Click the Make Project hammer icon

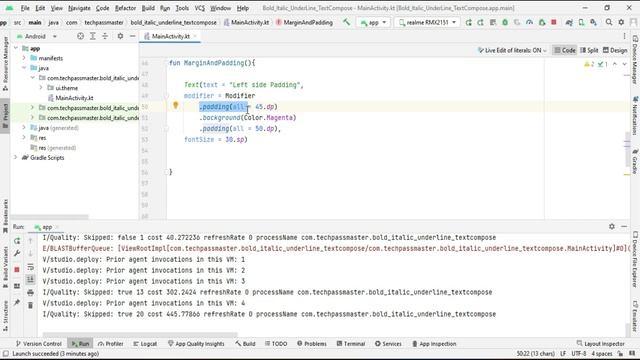(347, 22)
